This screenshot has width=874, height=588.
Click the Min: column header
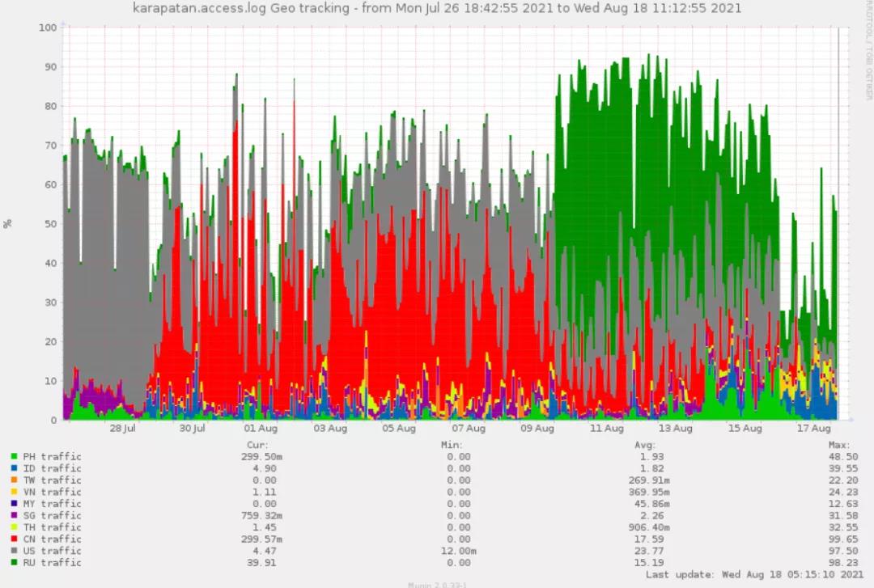tap(450, 445)
